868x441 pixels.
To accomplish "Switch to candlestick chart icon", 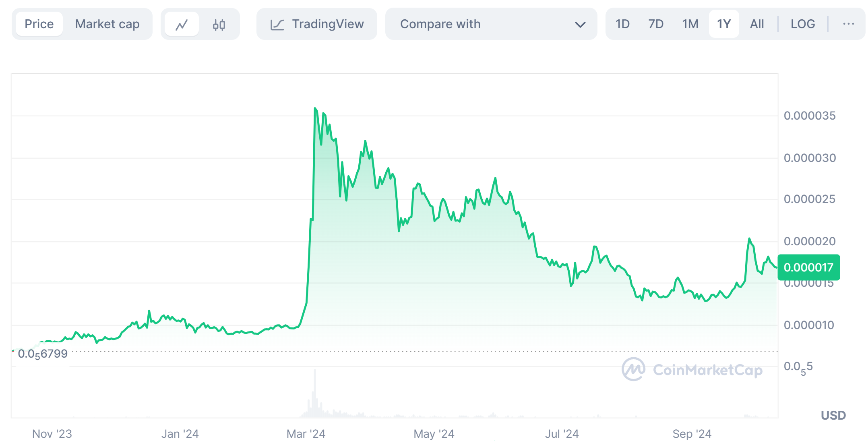I will (x=219, y=25).
